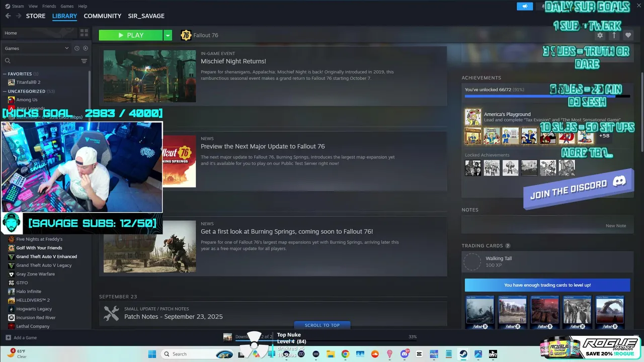Collapse the Uncategorized category
Viewport: 644px width, 362px height.
[5, 92]
